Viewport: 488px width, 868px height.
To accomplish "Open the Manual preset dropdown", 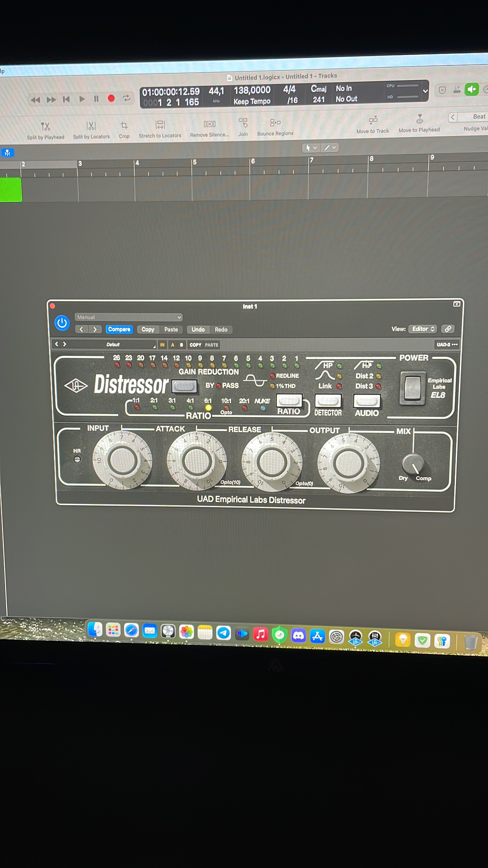I will coord(128,317).
